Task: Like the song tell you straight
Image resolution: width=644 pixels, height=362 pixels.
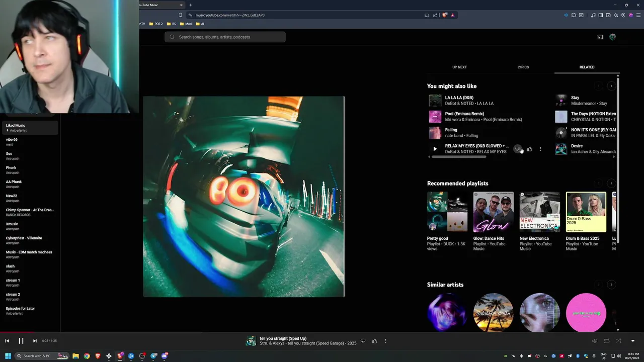Action: point(374,341)
